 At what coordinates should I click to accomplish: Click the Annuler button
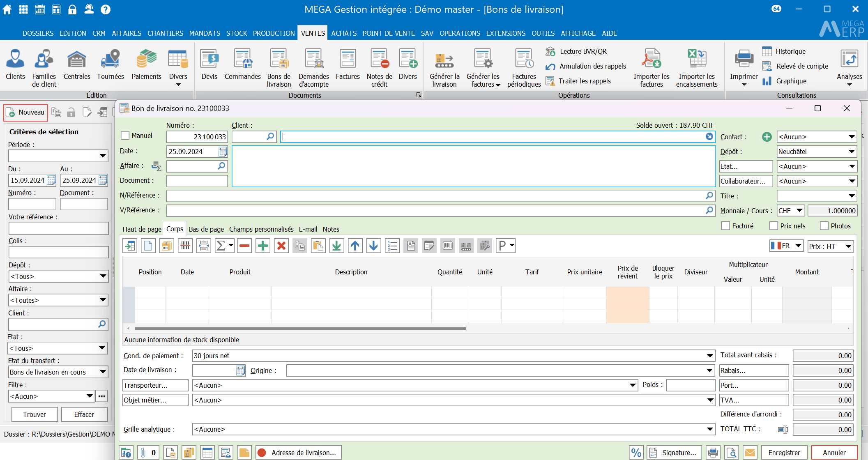click(x=834, y=453)
